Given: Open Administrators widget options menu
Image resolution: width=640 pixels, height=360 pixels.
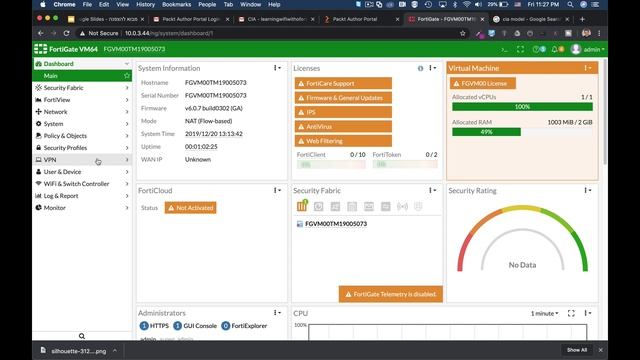Looking at the screenshot, I should pyautogui.click(x=277, y=313).
